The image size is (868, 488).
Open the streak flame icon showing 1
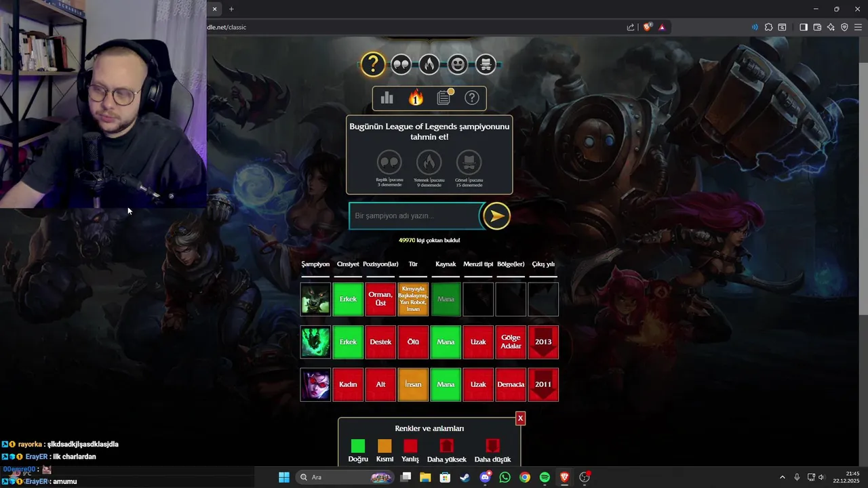(416, 98)
